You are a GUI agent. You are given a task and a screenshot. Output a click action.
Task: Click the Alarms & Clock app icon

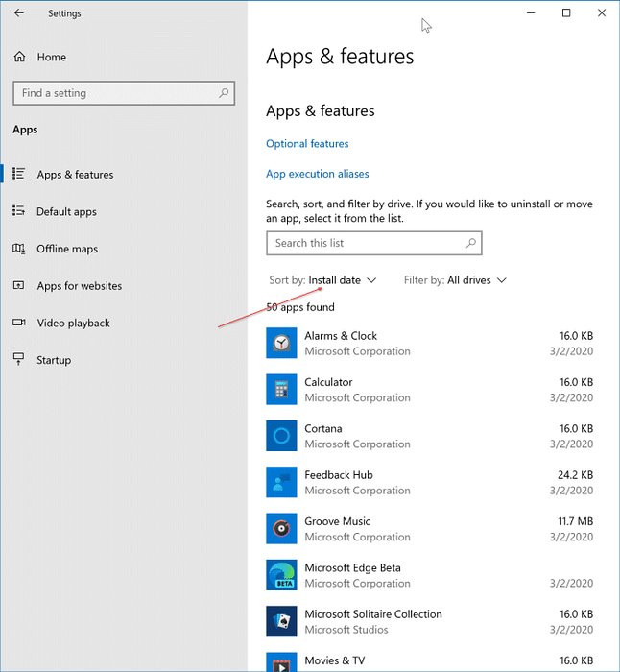(281, 344)
